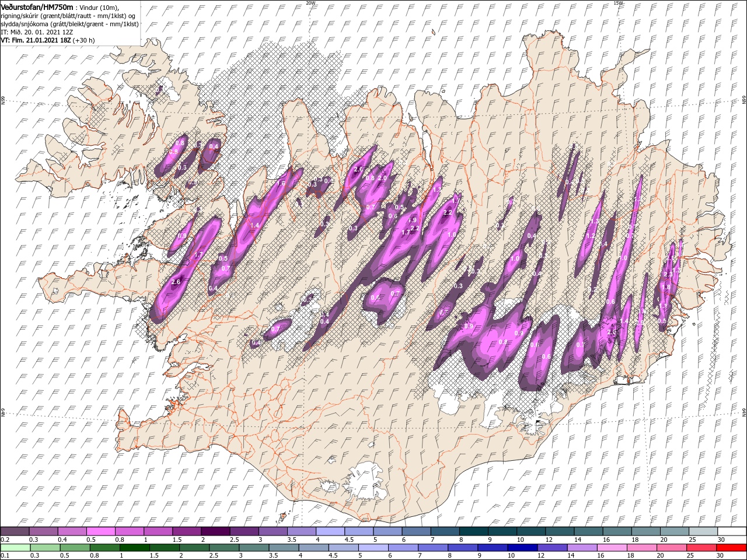Viewport: 747px width, 560px height.
Task: Click the 1.8 snowfall value in east
Action: coord(666,287)
